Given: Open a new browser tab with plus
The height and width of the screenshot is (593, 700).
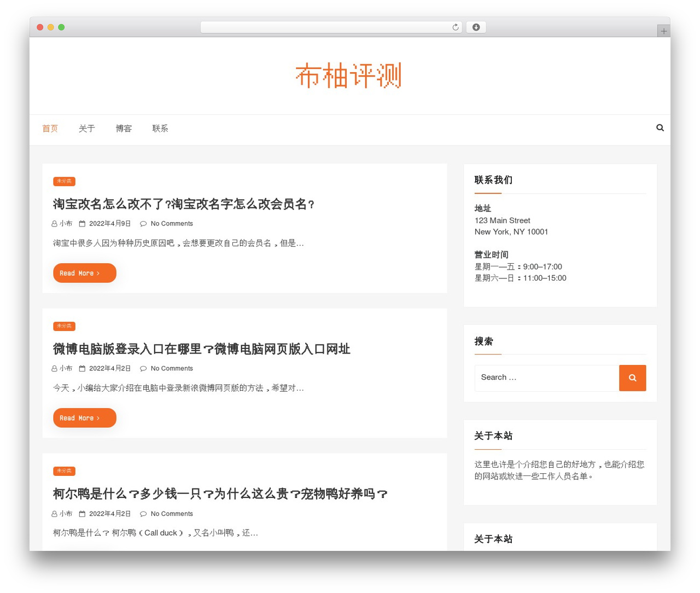Looking at the screenshot, I should click(663, 31).
